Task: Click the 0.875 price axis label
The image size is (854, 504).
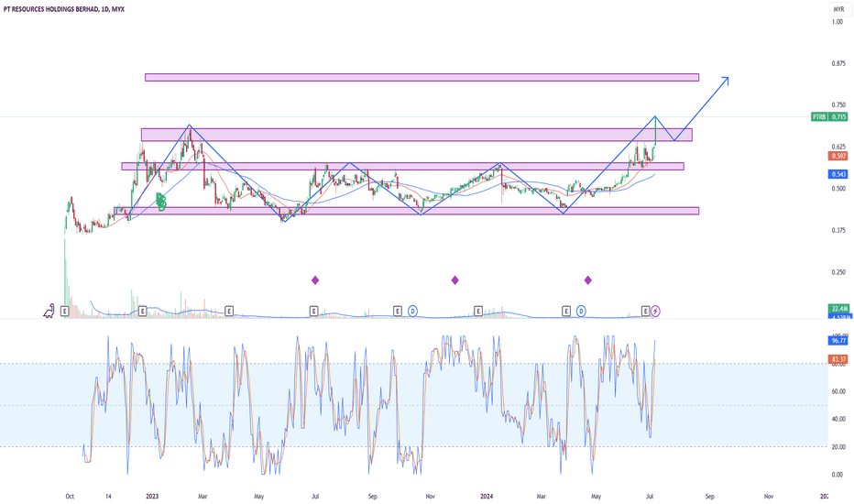Action: pos(838,64)
